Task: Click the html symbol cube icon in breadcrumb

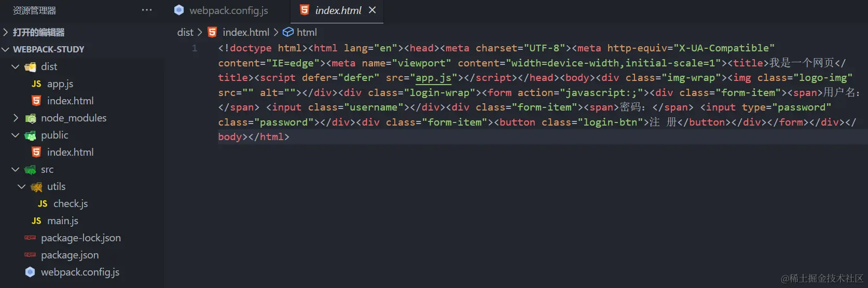Action: pyautogui.click(x=288, y=32)
